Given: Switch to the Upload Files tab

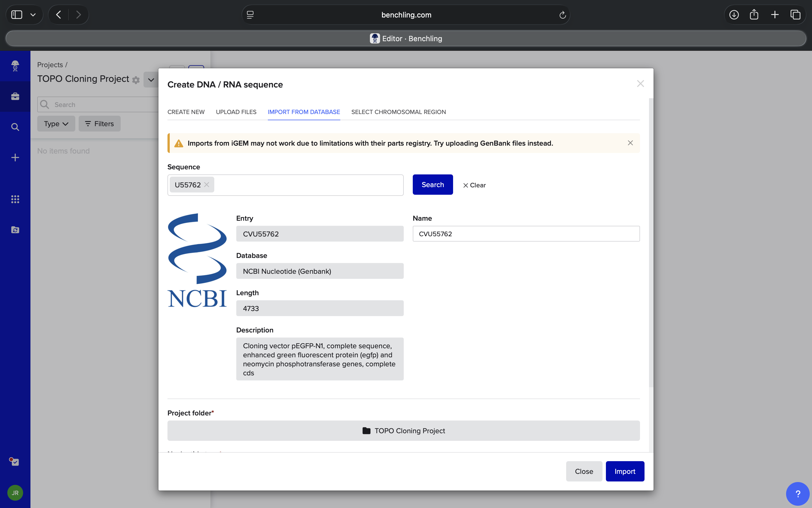Looking at the screenshot, I should [x=236, y=112].
